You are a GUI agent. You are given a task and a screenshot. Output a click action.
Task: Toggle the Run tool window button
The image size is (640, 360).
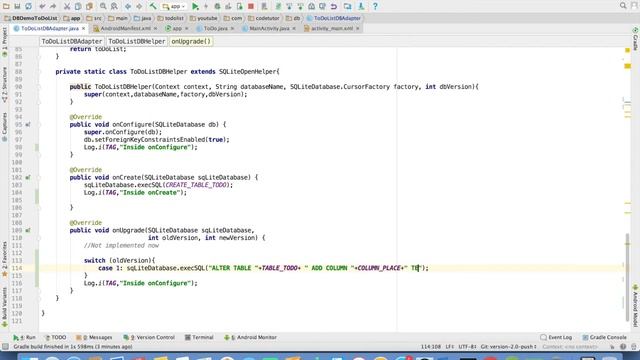pyautogui.click(x=24, y=338)
